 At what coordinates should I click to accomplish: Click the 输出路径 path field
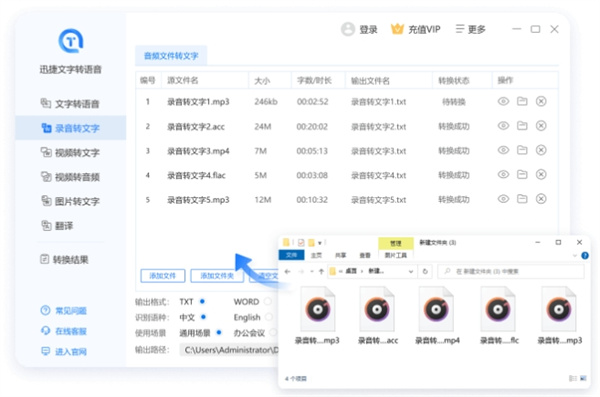pyautogui.click(x=230, y=350)
